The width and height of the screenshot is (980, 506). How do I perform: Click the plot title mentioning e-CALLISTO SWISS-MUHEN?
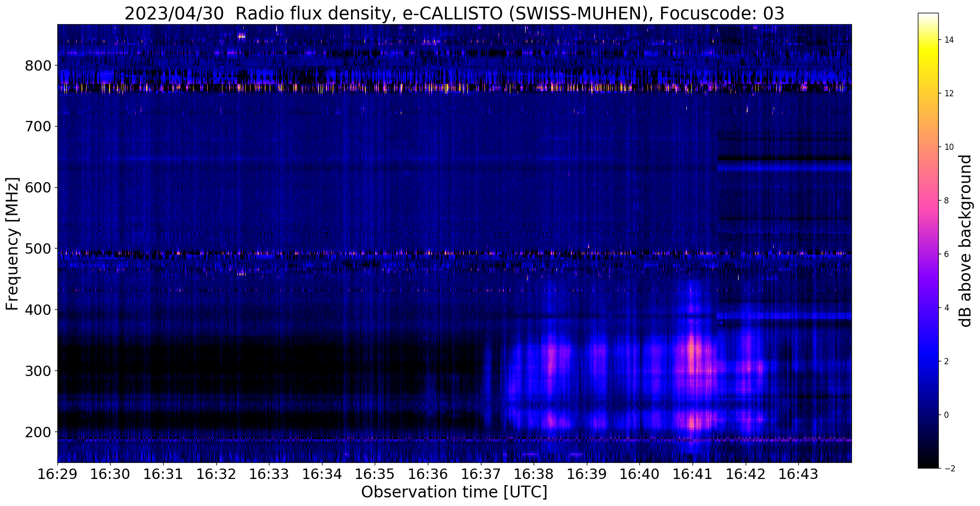[454, 14]
